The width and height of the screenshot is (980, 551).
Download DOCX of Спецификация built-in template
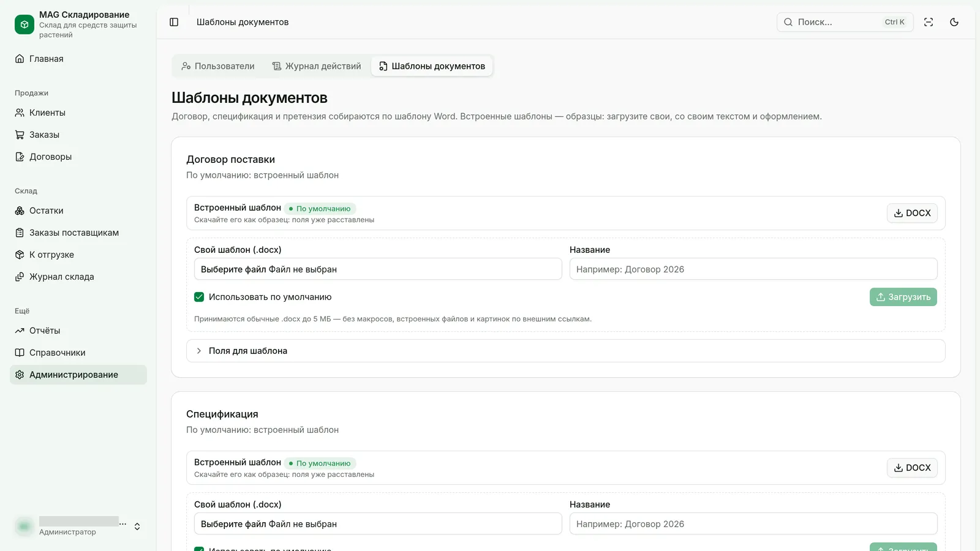coord(912,468)
